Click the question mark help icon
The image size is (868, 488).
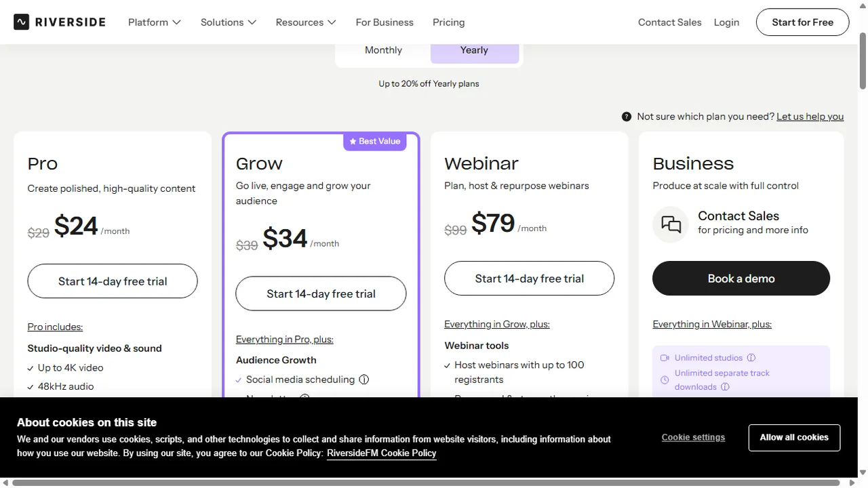click(x=627, y=117)
